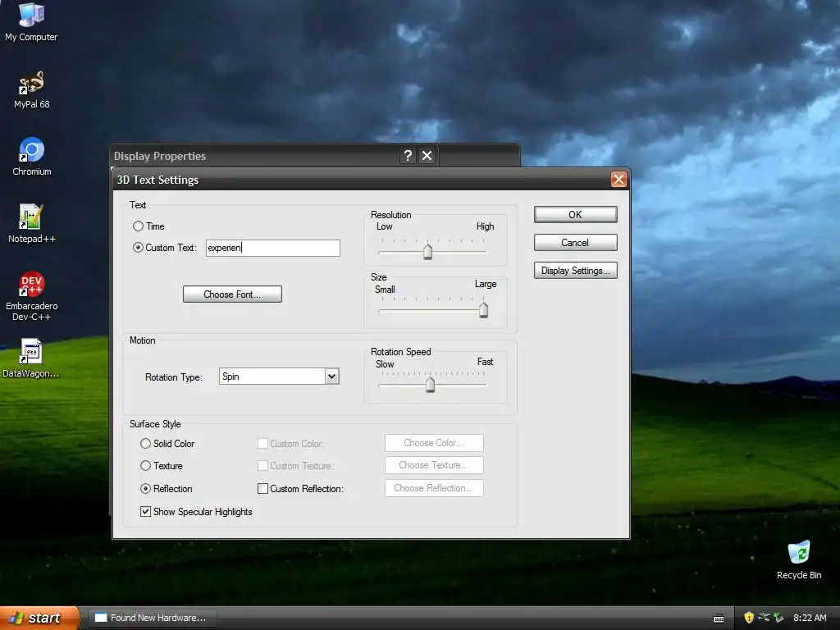Click the help question mark in Display Properties
Viewport: 840px width, 630px height.
click(x=409, y=155)
